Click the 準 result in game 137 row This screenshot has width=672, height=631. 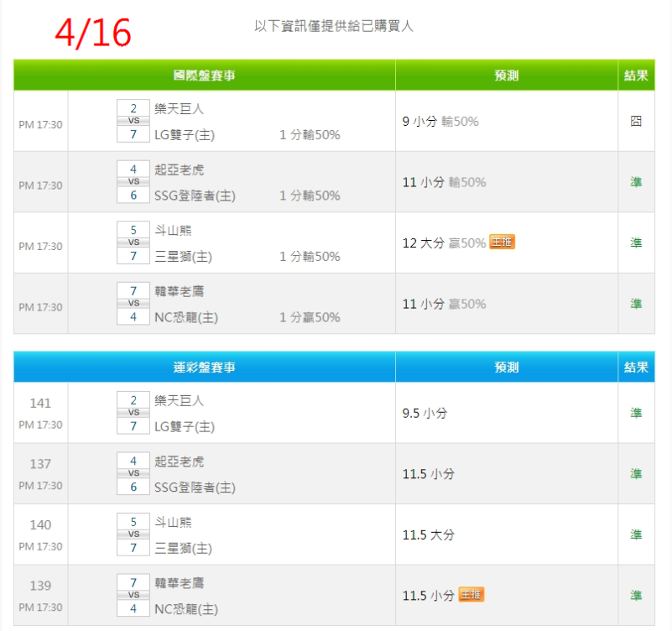[x=636, y=474]
